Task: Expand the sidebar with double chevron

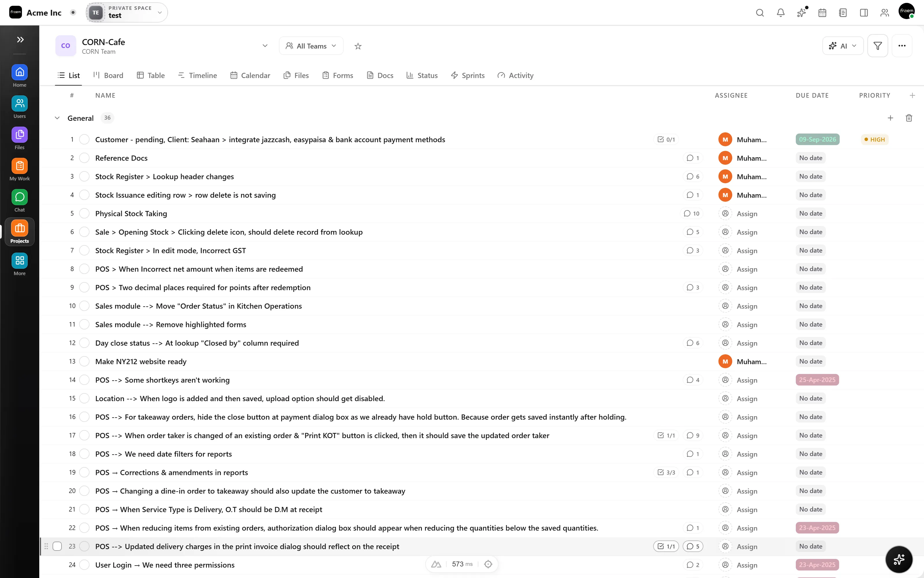Action: click(20, 39)
